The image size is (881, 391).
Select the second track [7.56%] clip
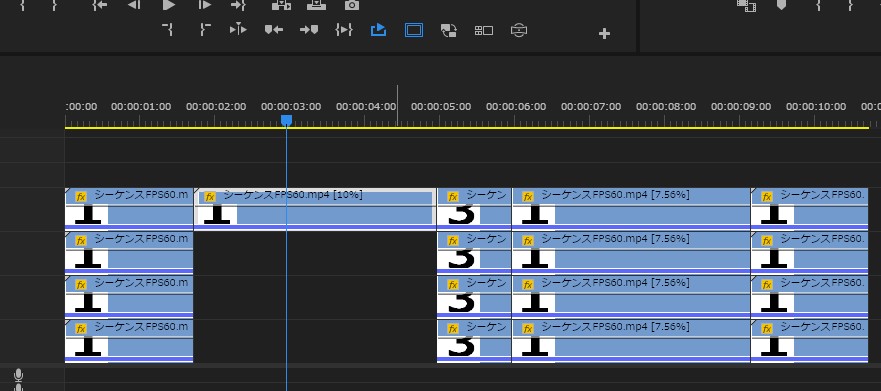(x=631, y=253)
